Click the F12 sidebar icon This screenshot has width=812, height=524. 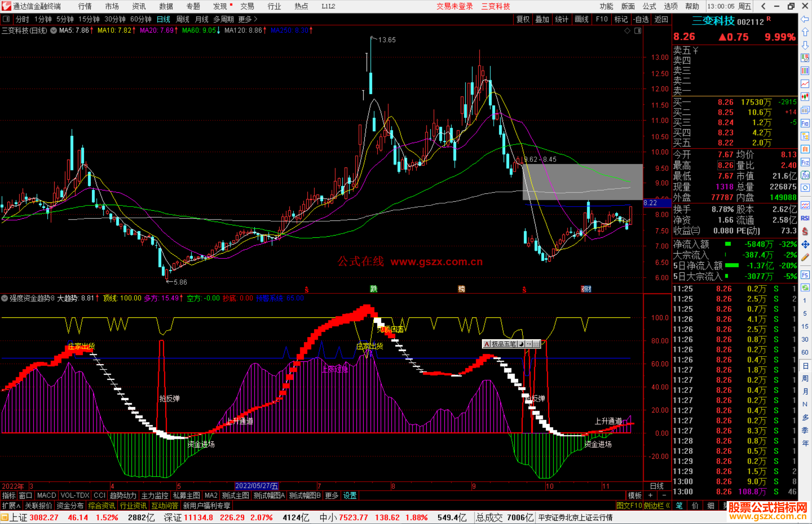tap(805, 162)
